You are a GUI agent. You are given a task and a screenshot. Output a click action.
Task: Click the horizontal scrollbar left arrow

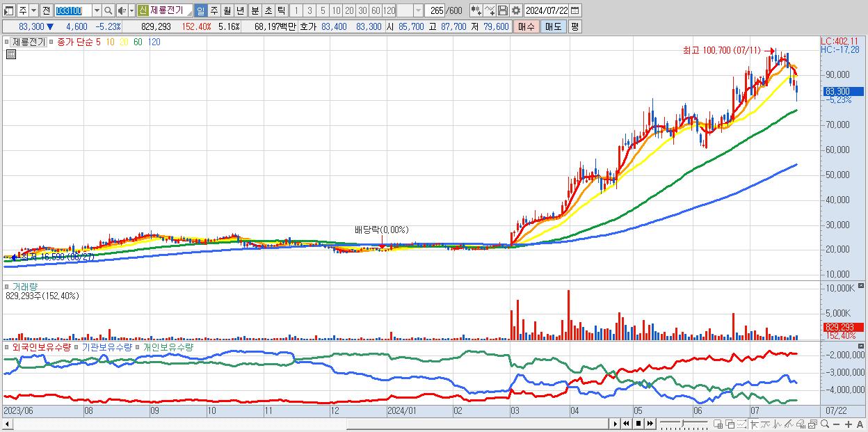click(7, 424)
